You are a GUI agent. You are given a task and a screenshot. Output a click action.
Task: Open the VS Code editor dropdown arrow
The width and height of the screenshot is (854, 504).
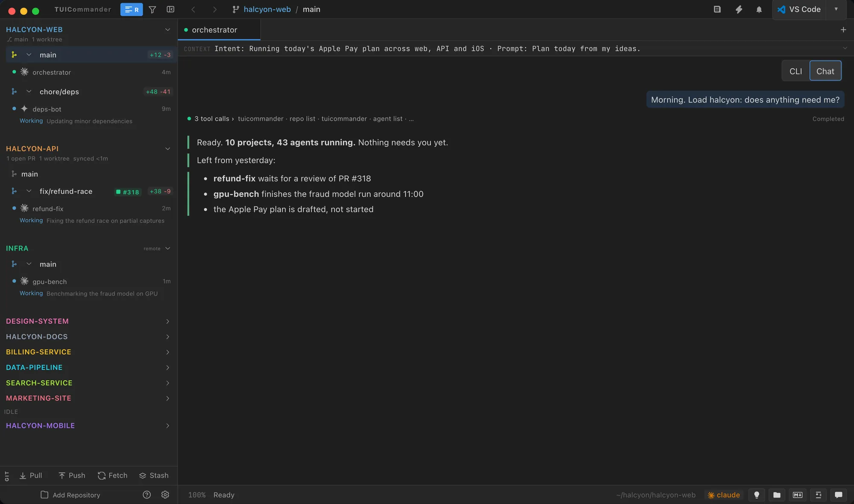click(836, 9)
